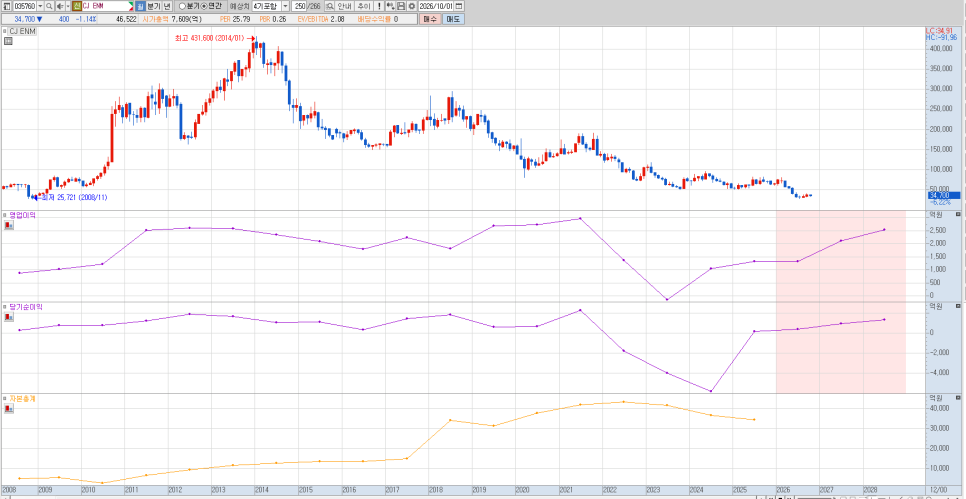
Task: Click the 추이 trend button
Action: [x=363, y=6]
